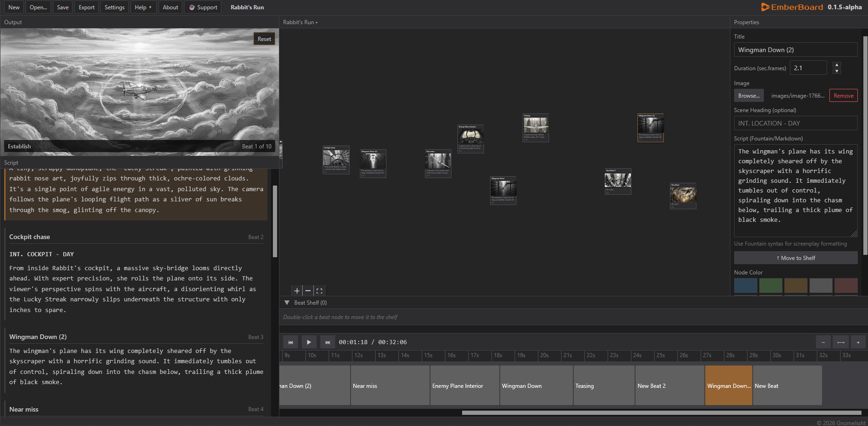Image resolution: width=868 pixels, height=426 pixels.
Task: Zoom out the timeline
Action: [x=823, y=342]
